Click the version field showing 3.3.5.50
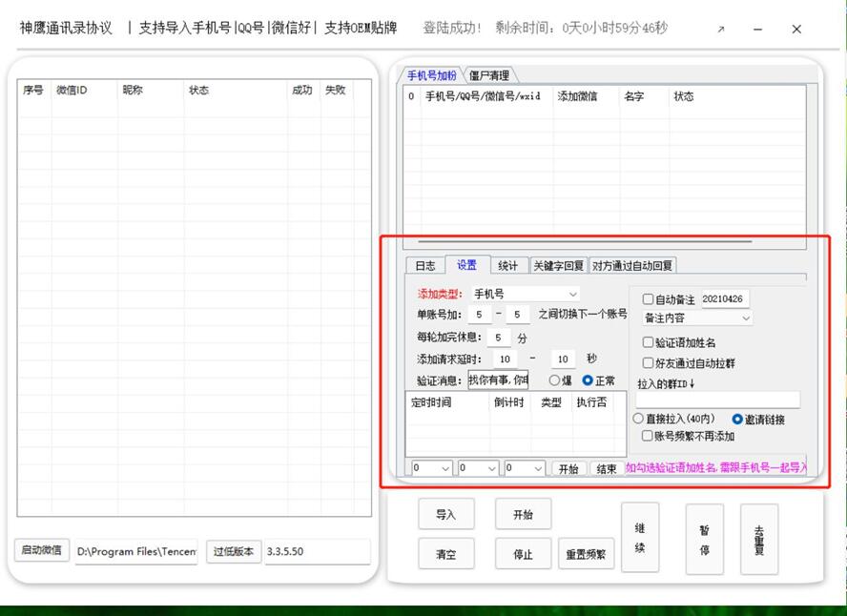 (x=317, y=551)
